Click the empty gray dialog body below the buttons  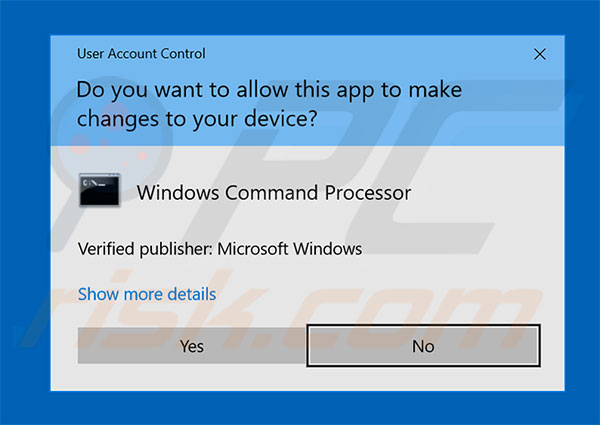point(307,379)
